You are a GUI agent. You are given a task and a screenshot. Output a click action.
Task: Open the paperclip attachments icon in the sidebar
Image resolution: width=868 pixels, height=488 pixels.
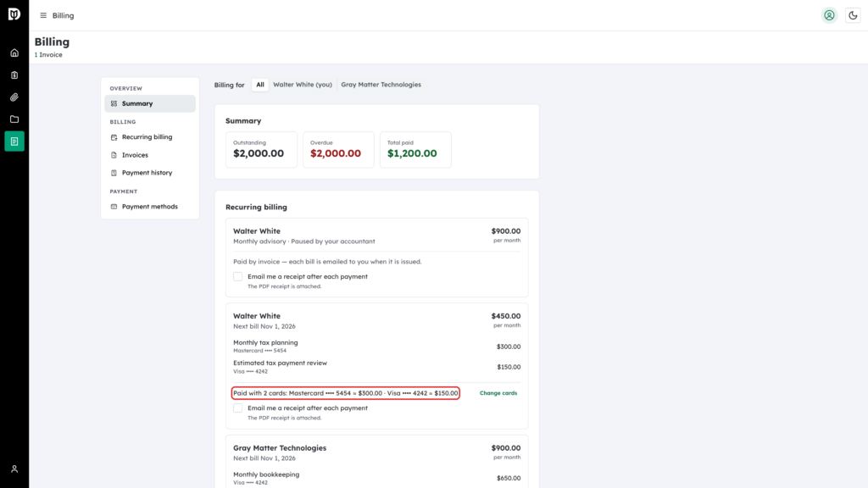pyautogui.click(x=14, y=97)
